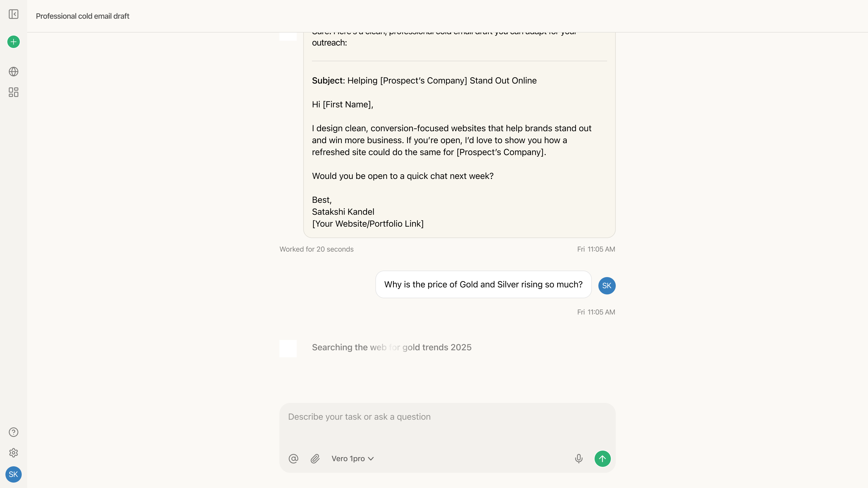Activate microphone voice input
Image resolution: width=868 pixels, height=488 pixels.
pos(579,459)
